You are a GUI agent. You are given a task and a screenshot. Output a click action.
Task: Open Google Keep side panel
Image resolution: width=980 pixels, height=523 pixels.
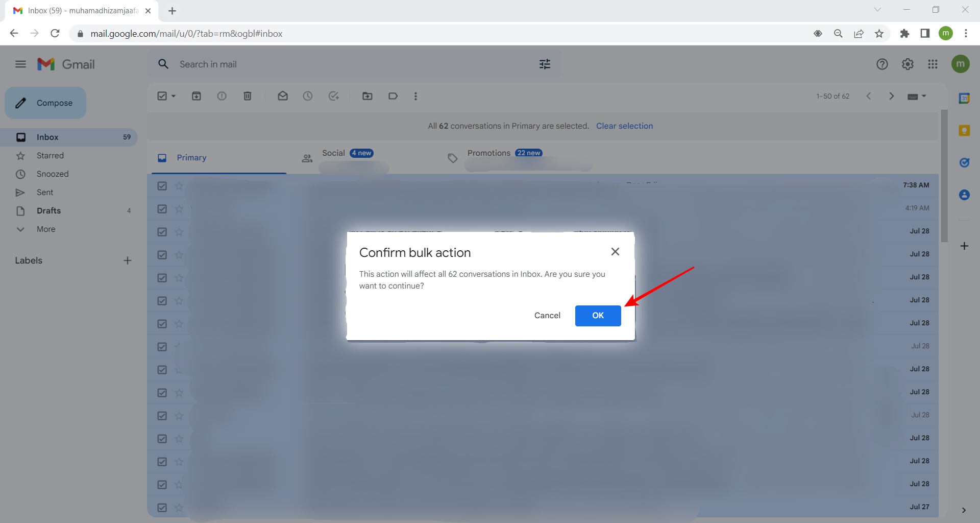(x=964, y=131)
